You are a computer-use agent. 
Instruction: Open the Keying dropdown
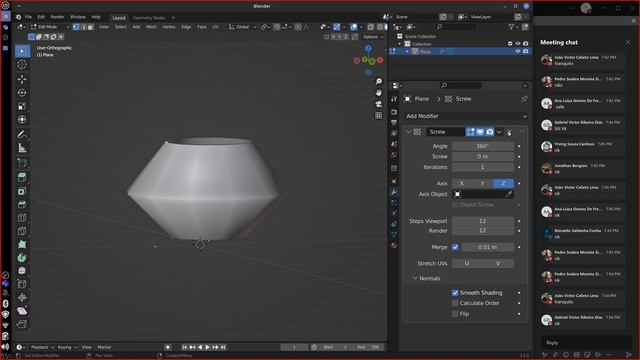click(x=67, y=347)
